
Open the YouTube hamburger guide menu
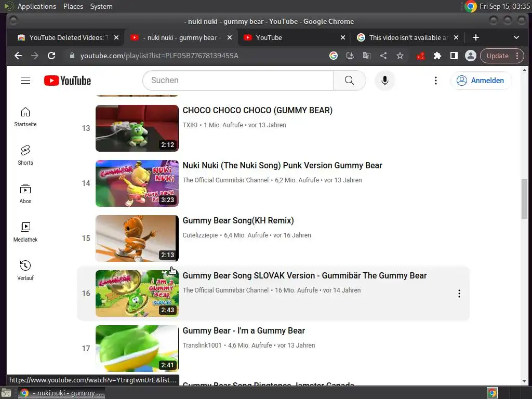tap(25, 81)
